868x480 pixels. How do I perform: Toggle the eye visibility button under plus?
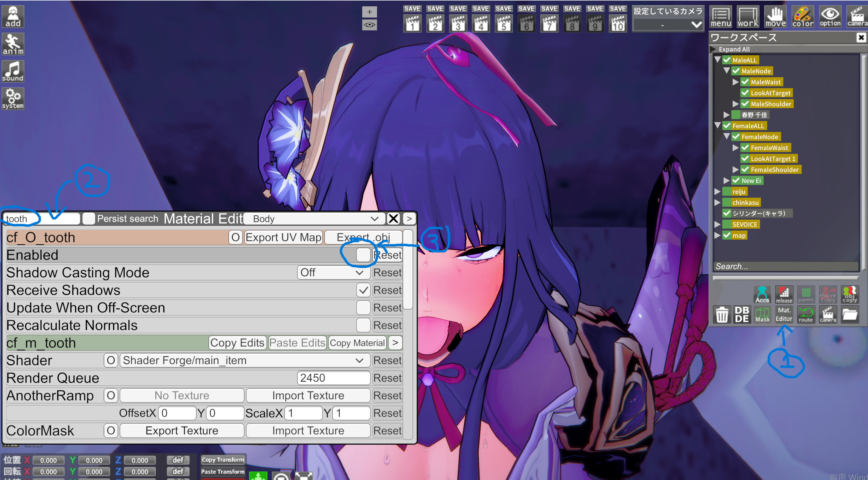click(x=369, y=25)
